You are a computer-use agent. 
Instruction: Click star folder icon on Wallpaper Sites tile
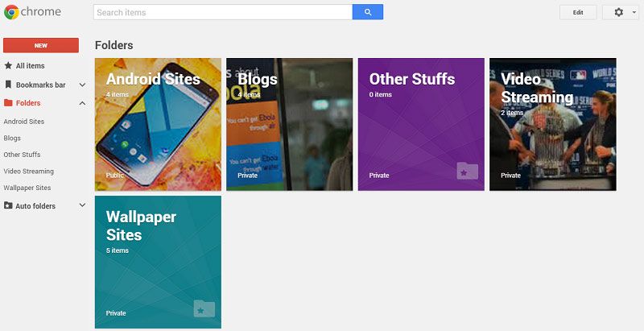204,308
